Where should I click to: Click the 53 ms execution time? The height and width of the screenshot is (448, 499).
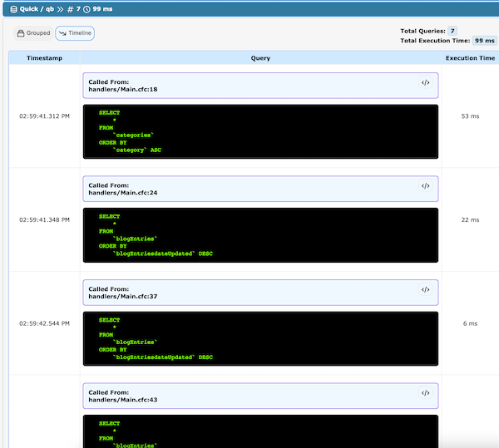pos(470,116)
